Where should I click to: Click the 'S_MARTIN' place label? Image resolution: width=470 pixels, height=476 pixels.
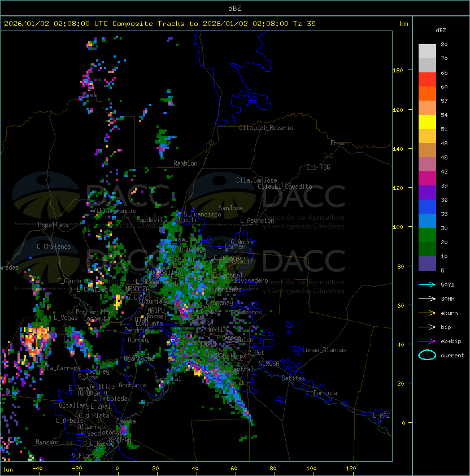coord(213,330)
